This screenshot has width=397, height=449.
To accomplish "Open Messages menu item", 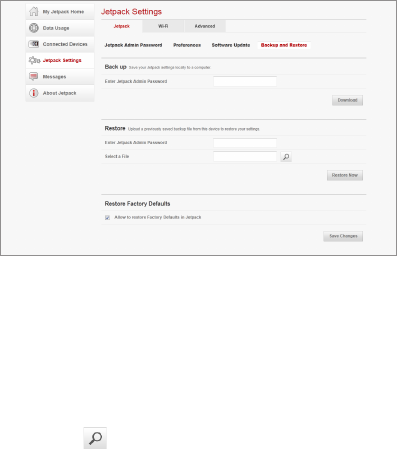I will 60,77.
